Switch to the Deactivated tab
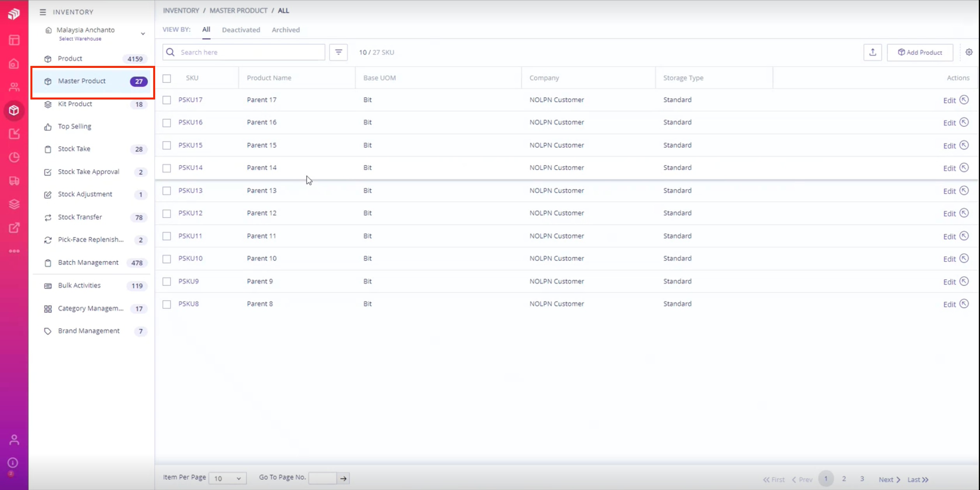The image size is (980, 490). tap(241, 30)
